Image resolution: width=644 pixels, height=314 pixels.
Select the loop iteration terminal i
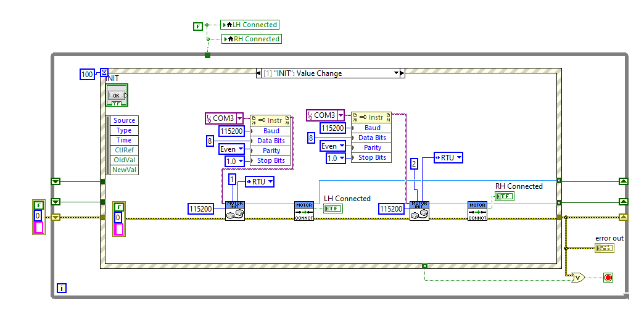pyautogui.click(x=61, y=288)
